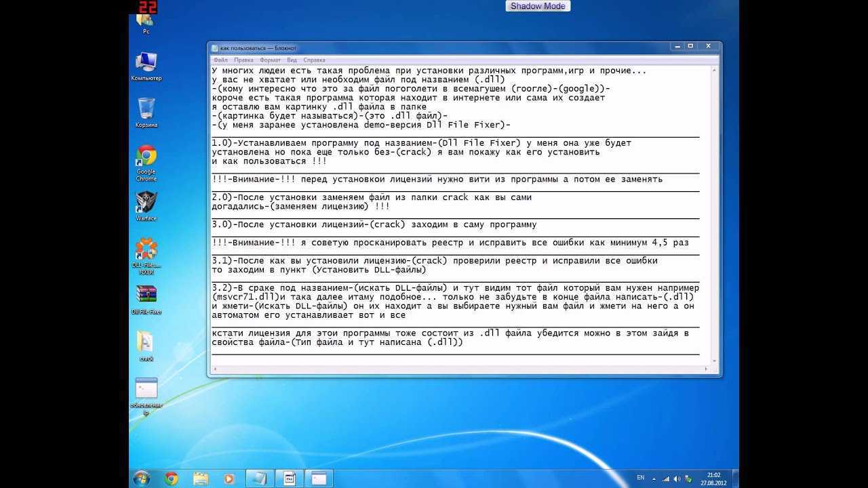Image resolution: width=868 pixels, height=488 pixels.
Task: Select the Google Chrome desktop shortcut
Action: click(x=146, y=163)
